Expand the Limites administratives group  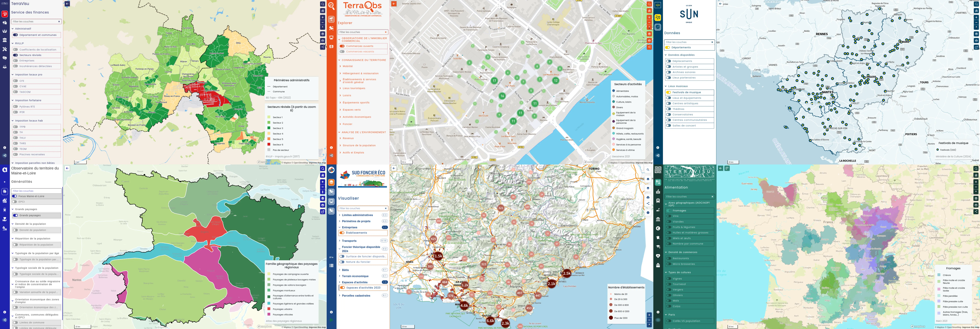tap(357, 215)
